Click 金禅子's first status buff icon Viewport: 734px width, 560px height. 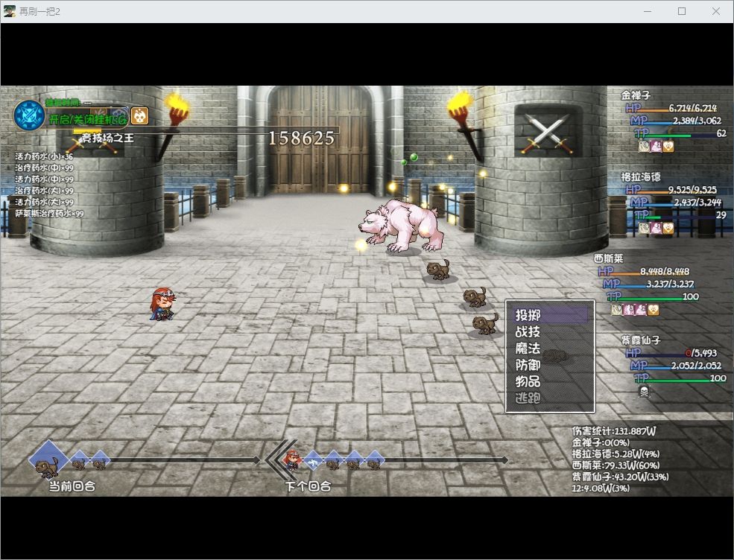point(644,147)
